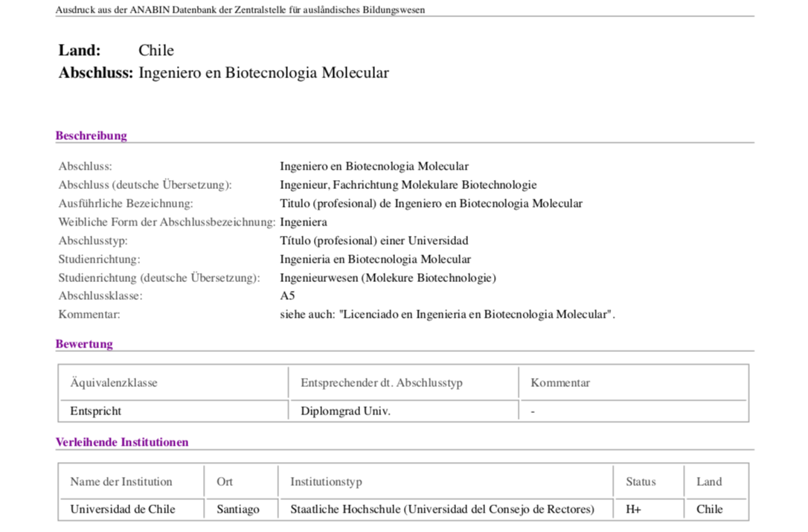Click the Santiago entry in the Ort column
Image resolution: width=808 pixels, height=532 pixels.
pyautogui.click(x=238, y=509)
